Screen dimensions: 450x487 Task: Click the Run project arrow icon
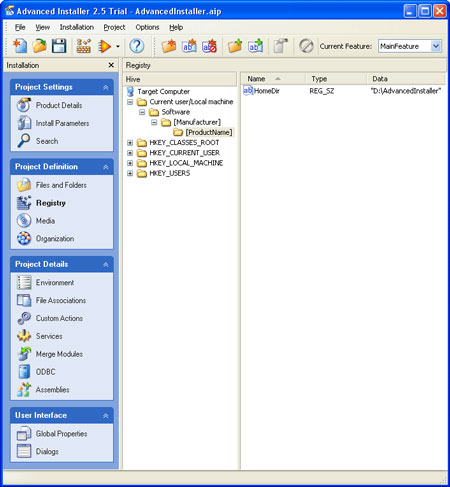[104, 46]
